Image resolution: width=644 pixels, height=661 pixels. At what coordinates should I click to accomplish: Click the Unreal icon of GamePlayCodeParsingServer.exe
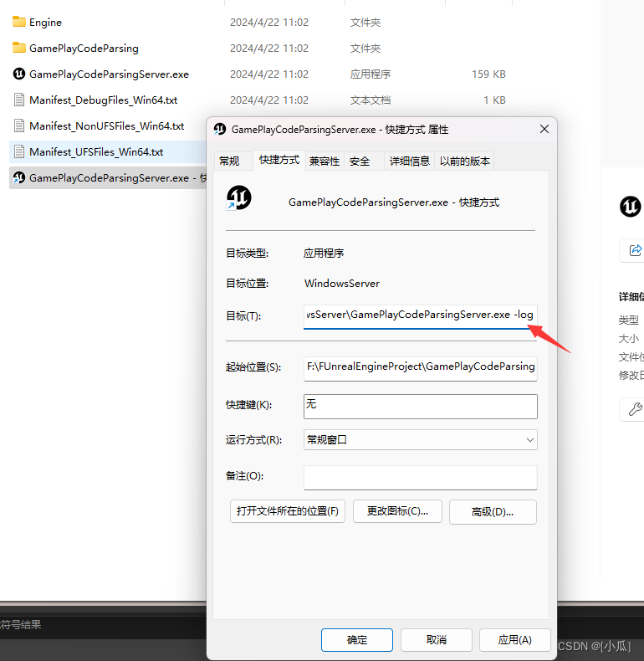tap(19, 74)
